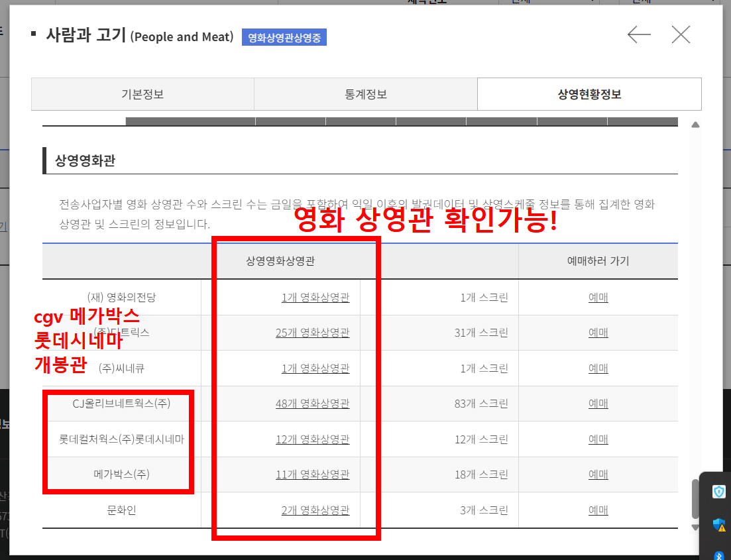Switch to 통계정보 tab
The height and width of the screenshot is (560, 731).
click(x=366, y=94)
